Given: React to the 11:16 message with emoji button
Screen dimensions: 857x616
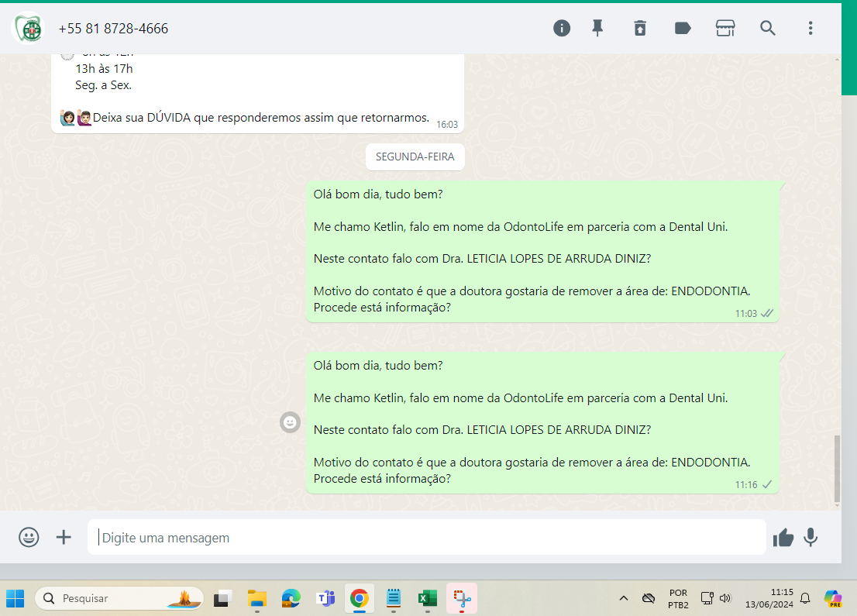Looking at the screenshot, I should (x=291, y=422).
